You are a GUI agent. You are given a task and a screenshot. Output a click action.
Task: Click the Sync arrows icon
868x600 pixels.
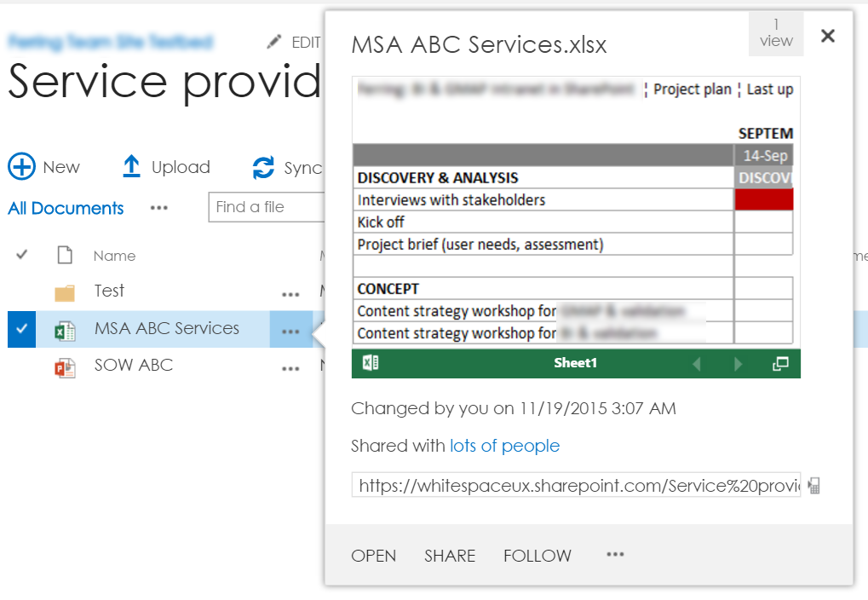[x=263, y=168]
